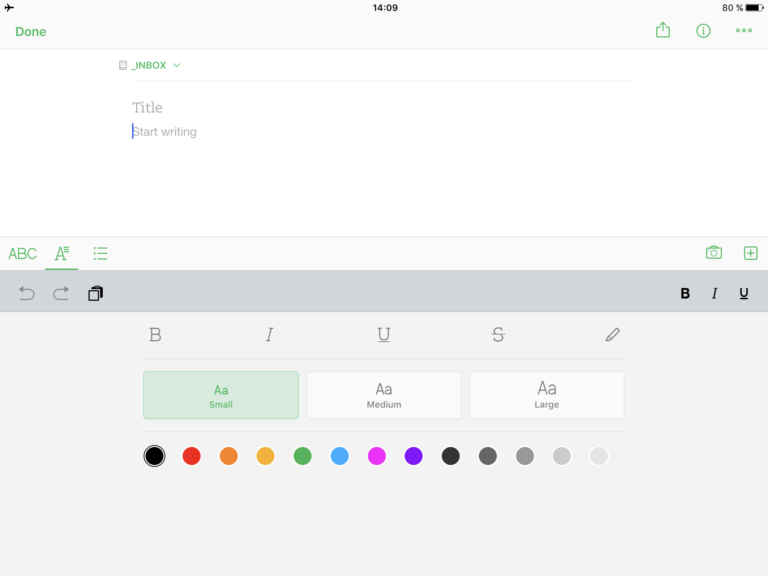Select the highlighter pen icon
This screenshot has height=576, width=768.
(x=612, y=335)
